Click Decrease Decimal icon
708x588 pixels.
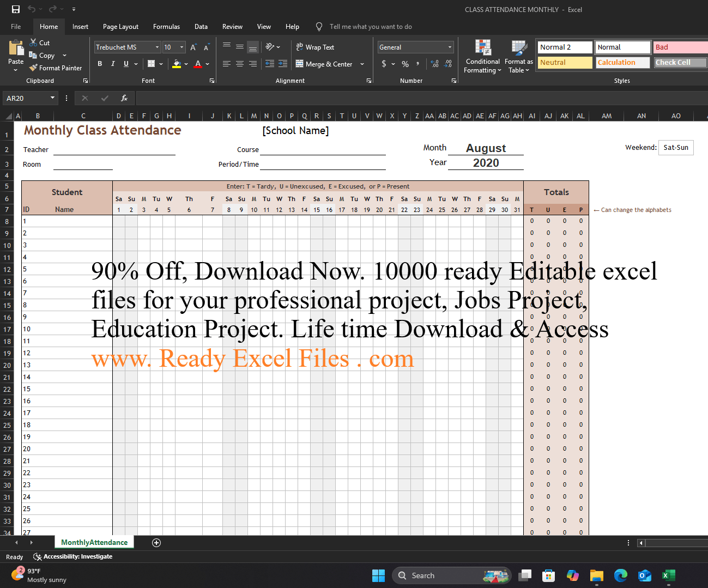coord(448,64)
